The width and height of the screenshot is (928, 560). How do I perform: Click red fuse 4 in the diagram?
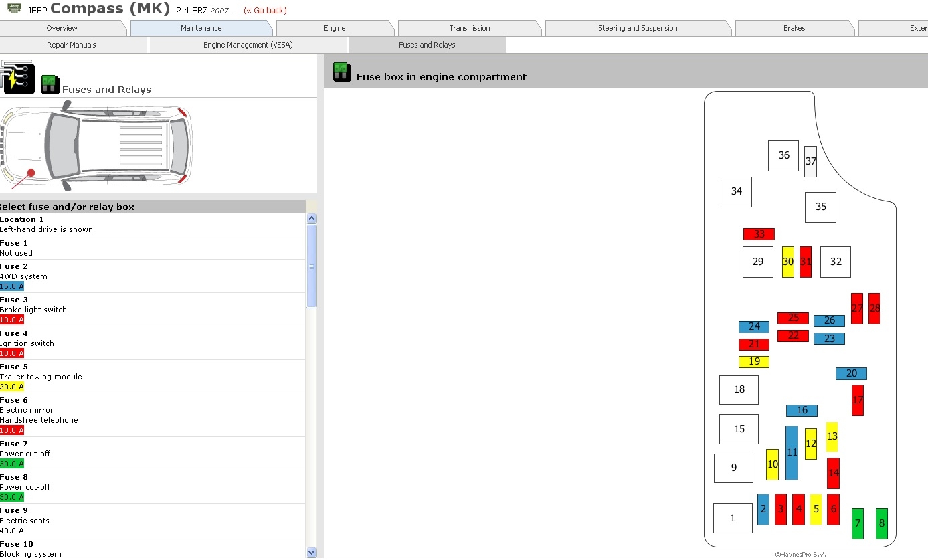click(x=798, y=509)
